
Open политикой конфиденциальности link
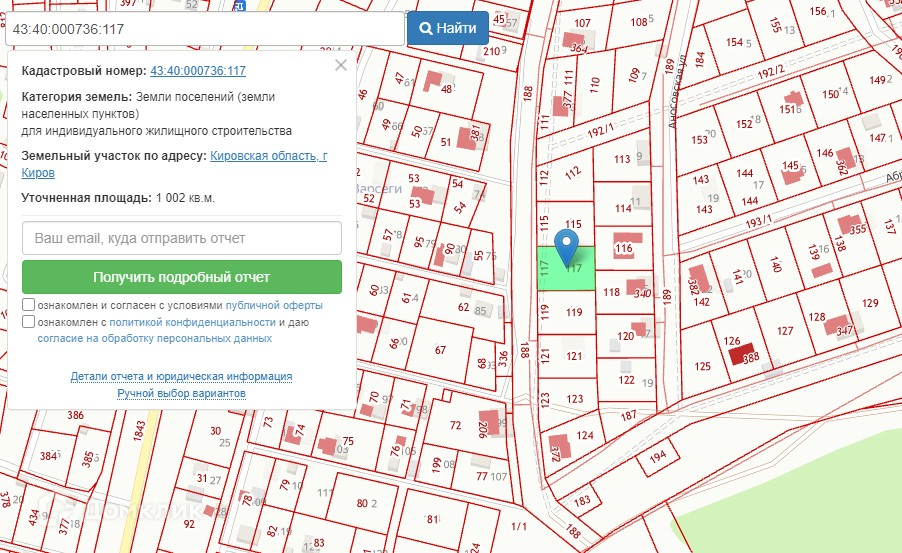192,322
